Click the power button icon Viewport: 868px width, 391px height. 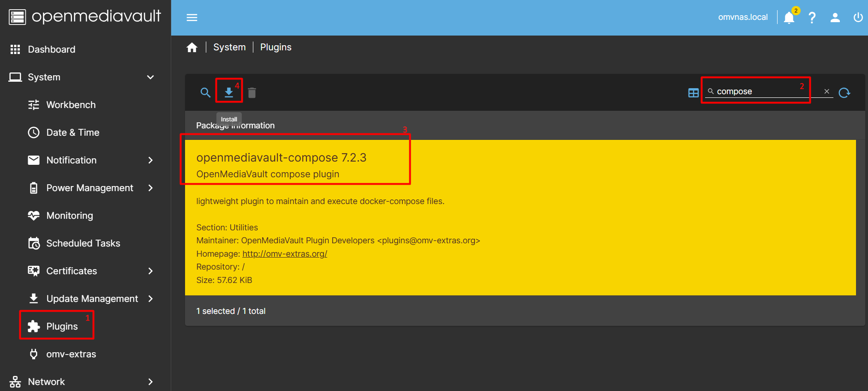[x=858, y=18]
